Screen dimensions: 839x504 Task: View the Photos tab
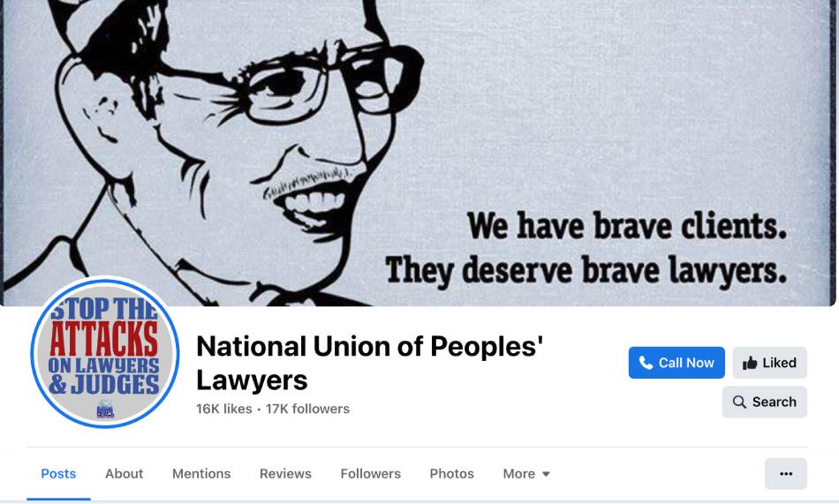[451, 473]
